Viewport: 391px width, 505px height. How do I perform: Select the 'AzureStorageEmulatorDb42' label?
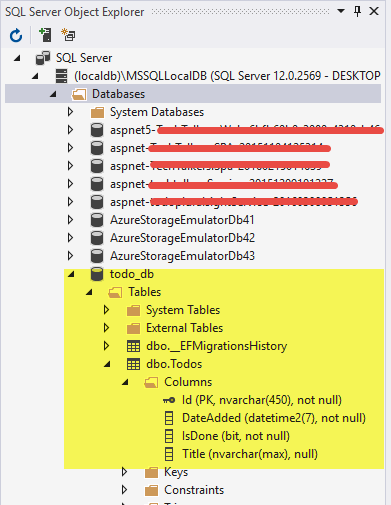pos(182,238)
